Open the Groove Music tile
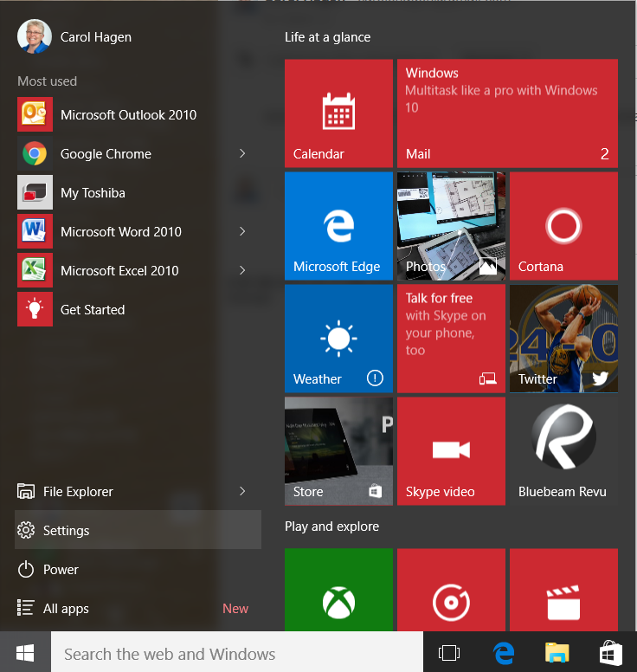The height and width of the screenshot is (672, 637). pos(451,590)
